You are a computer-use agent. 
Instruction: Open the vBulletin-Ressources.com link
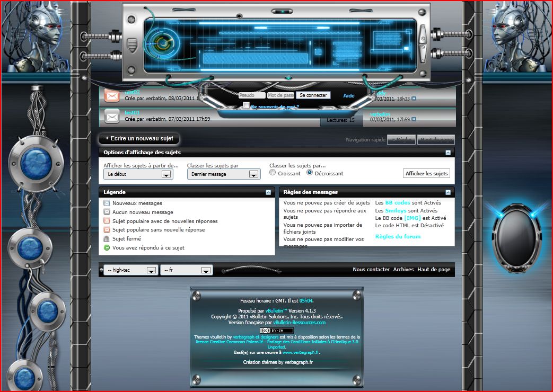click(299, 323)
